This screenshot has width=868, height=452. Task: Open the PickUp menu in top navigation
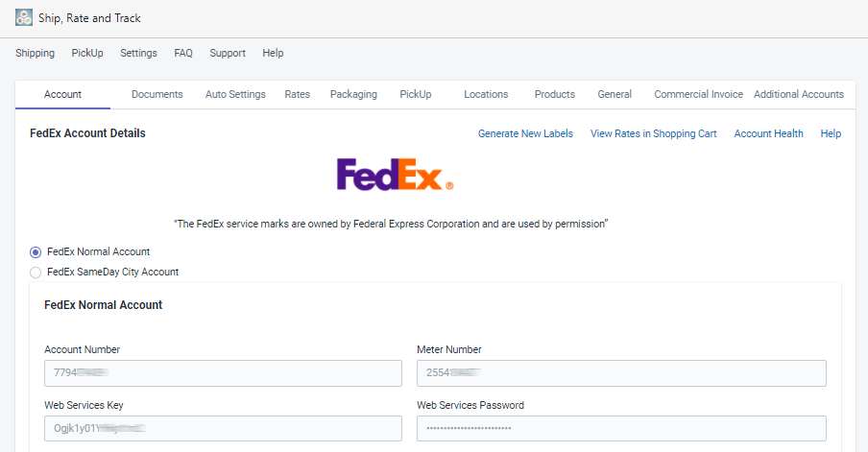tap(87, 53)
